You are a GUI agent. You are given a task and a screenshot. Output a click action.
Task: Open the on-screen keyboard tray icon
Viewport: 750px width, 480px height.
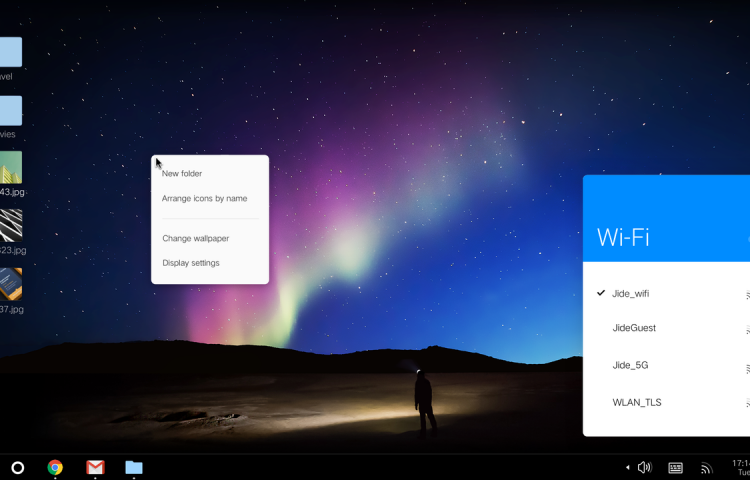click(x=676, y=467)
